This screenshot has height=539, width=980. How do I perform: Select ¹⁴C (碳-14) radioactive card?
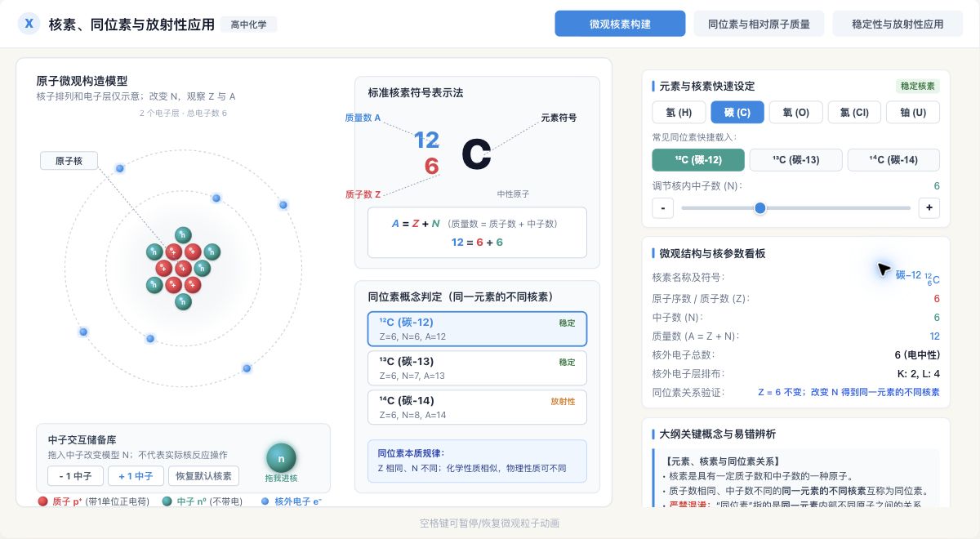[x=477, y=407]
